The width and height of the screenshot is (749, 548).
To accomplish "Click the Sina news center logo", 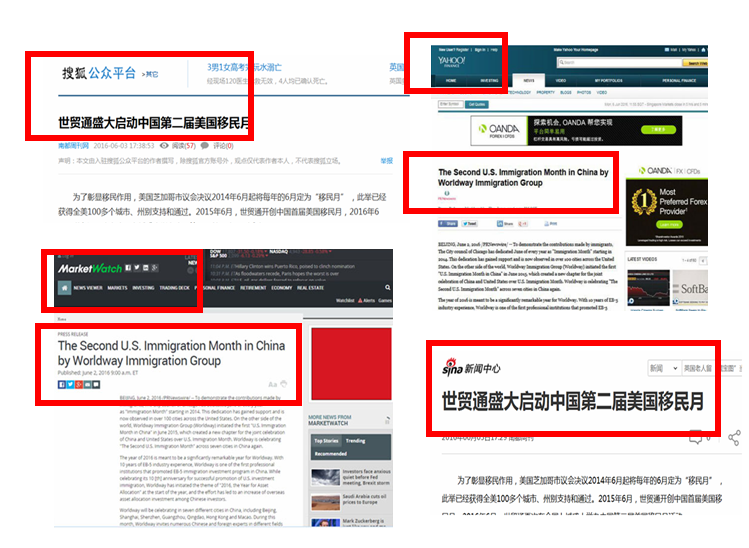I will 471,367.
